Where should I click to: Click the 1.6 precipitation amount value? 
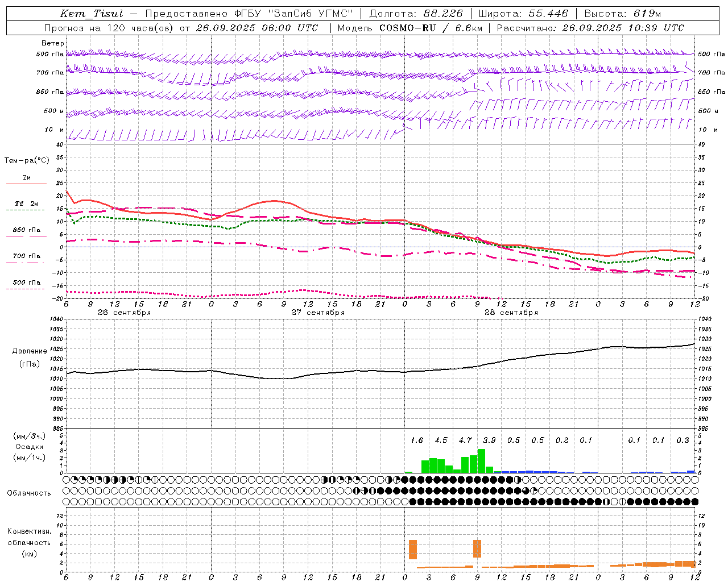click(x=417, y=440)
